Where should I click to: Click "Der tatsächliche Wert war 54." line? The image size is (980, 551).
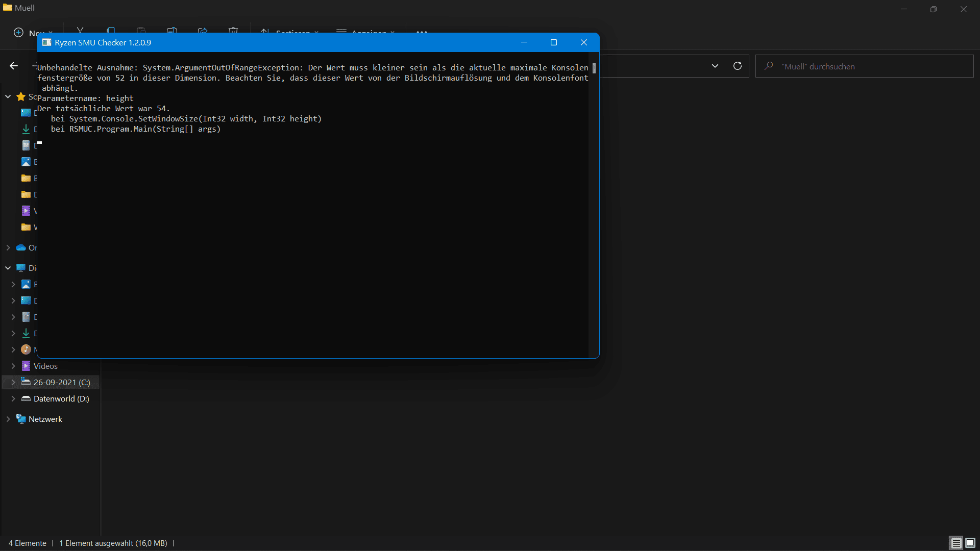[x=104, y=108]
